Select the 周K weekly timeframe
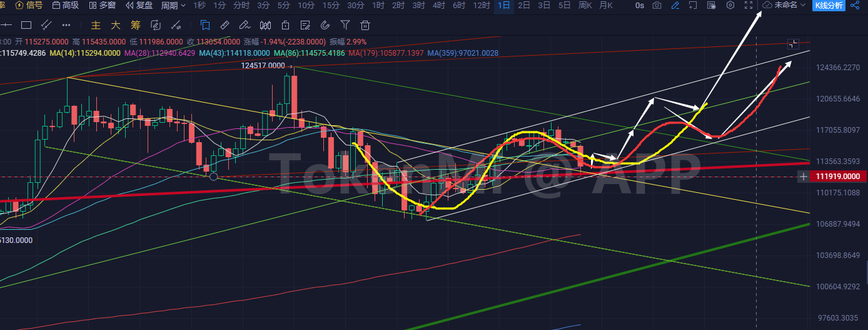868x330 pixels. (x=585, y=6)
